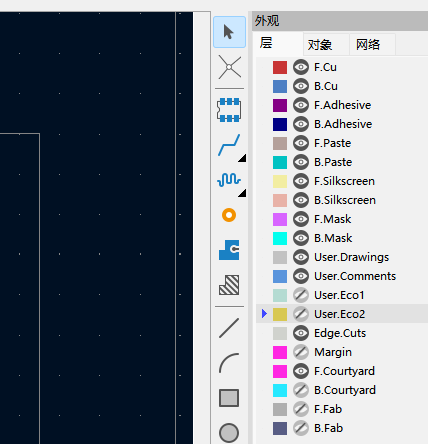Open the 网络 tab
Image resolution: width=428 pixels, height=444 pixels.
[368, 44]
